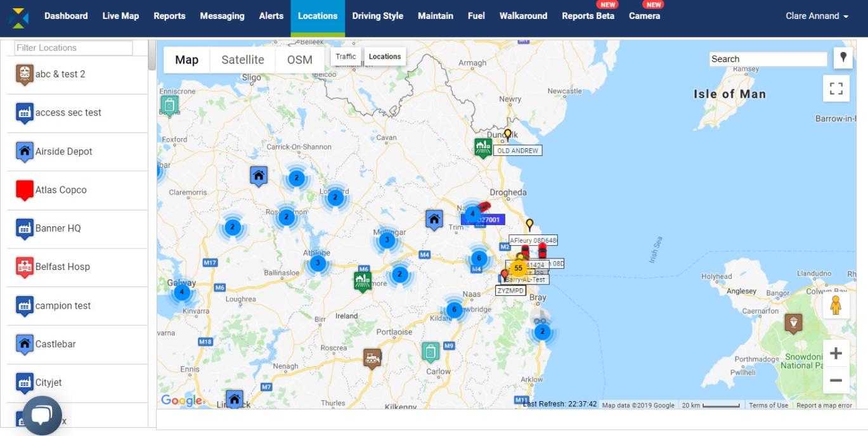Click the red Atlas Copco marker icon
The height and width of the screenshot is (436, 868).
pyautogui.click(x=25, y=190)
